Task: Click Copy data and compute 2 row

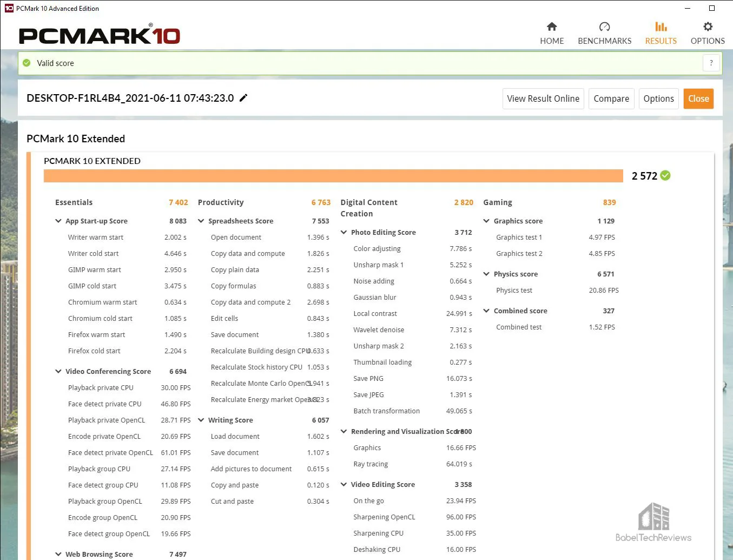Action: (270, 302)
